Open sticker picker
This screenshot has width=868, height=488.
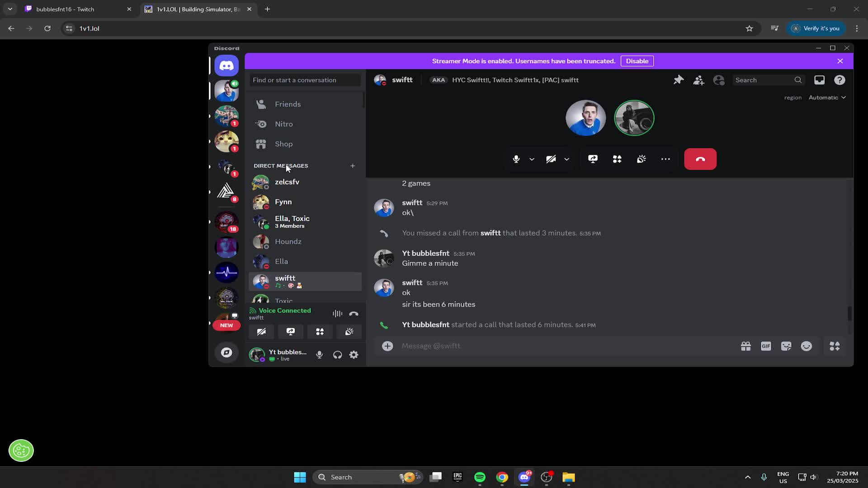coord(786,346)
